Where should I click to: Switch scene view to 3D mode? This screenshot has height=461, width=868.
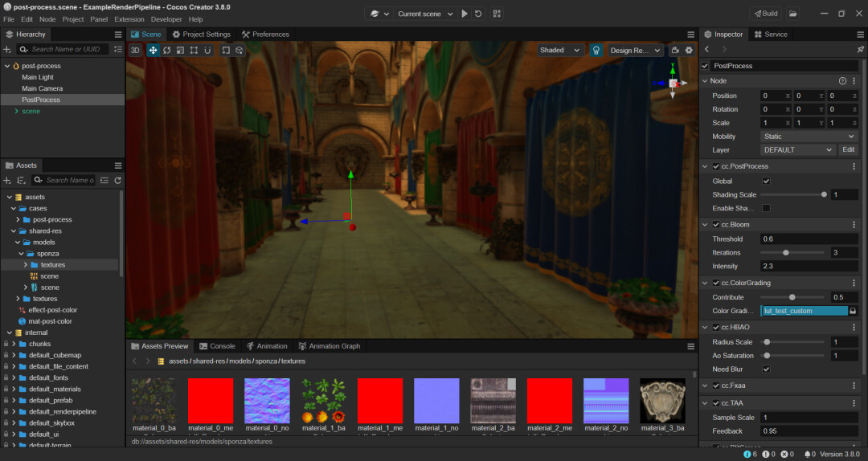pyautogui.click(x=135, y=50)
